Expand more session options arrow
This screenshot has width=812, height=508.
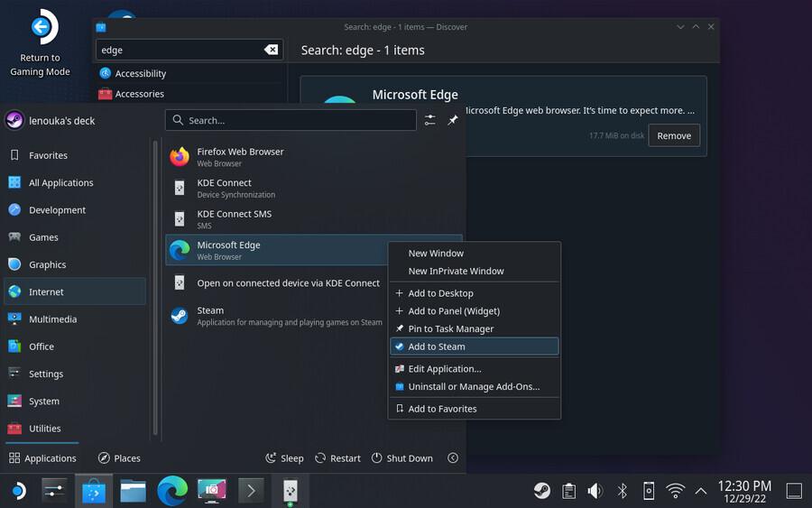453,457
